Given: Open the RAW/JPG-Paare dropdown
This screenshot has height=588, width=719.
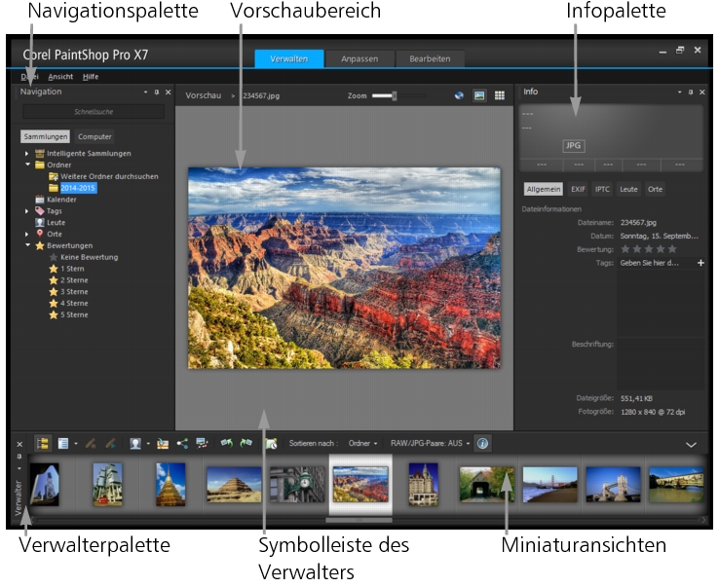Looking at the screenshot, I should (x=430, y=443).
